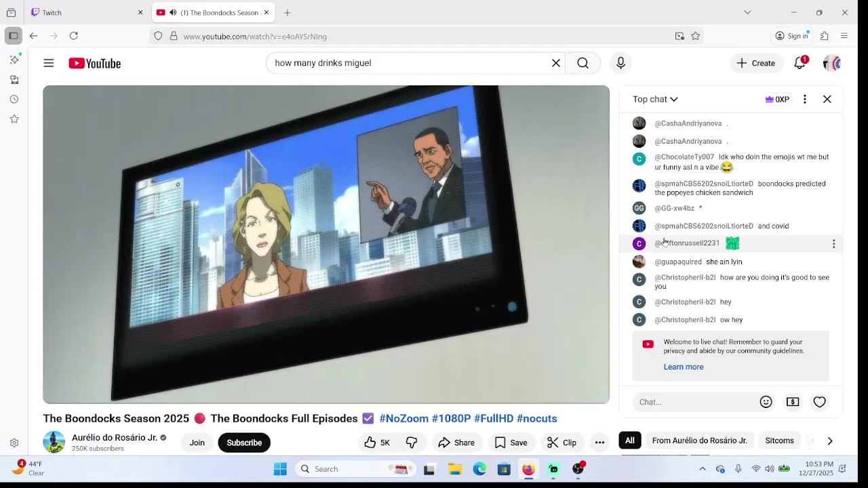Screen dimensions: 868x488
Task: Open the AI chatbot sidebar sparkle icon
Action: click(x=14, y=60)
